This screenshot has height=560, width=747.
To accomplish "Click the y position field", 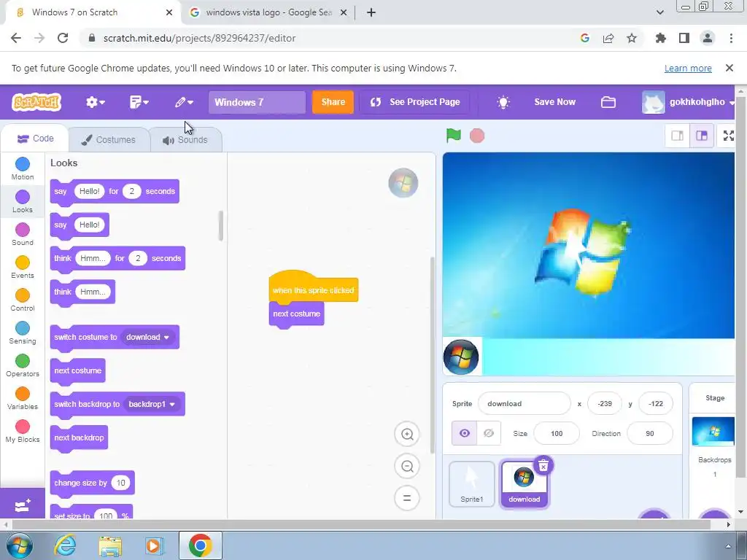I will (x=656, y=404).
